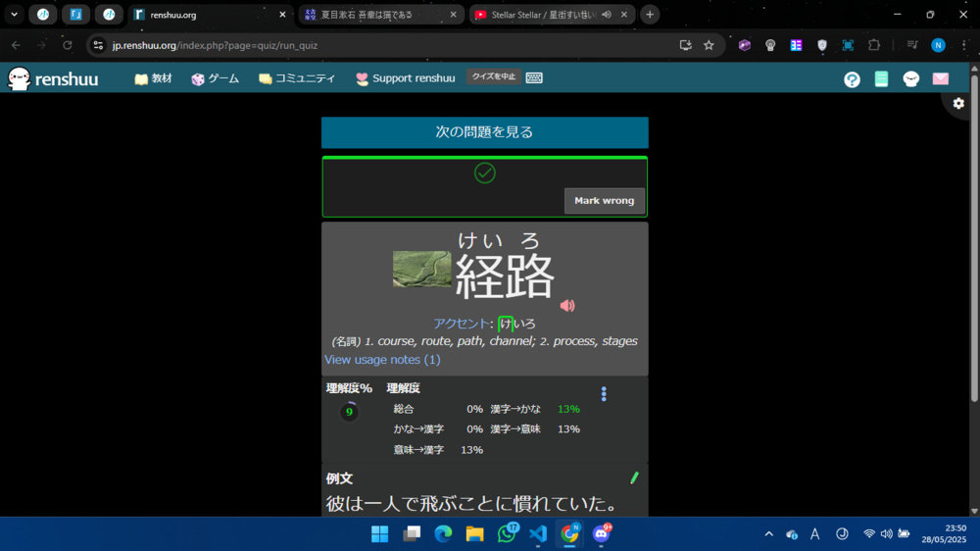Screen dimensions: 980x551
Task: Click the keyboard icon in the renshuu header
Action: pos(534,77)
